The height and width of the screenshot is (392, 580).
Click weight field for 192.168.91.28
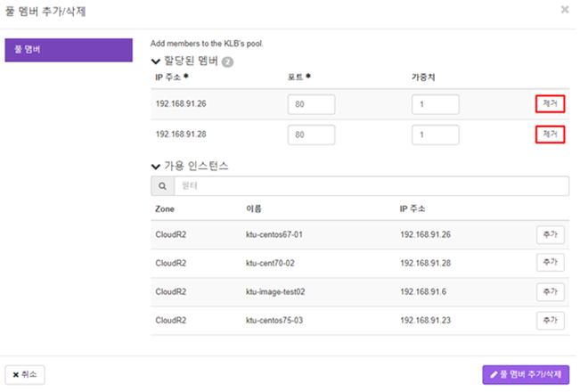436,135
